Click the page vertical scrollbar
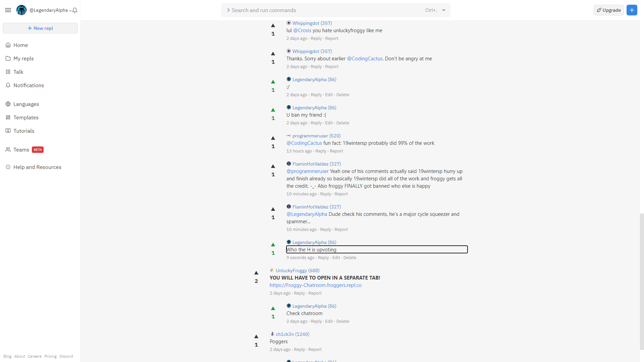This screenshot has height=362, width=644. tap(642, 282)
